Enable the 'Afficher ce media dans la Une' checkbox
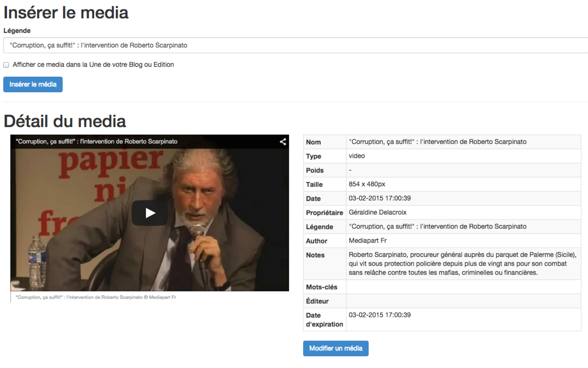This screenshot has width=588, height=368. 6,65
